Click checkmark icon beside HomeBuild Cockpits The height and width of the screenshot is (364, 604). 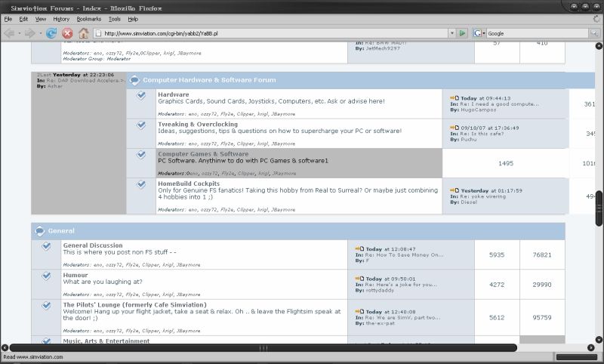click(141, 184)
